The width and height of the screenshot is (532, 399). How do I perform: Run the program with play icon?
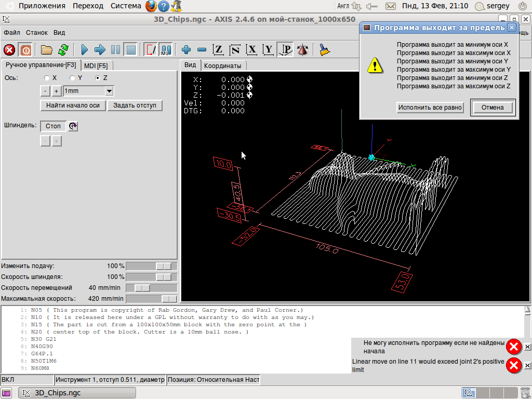click(x=85, y=50)
